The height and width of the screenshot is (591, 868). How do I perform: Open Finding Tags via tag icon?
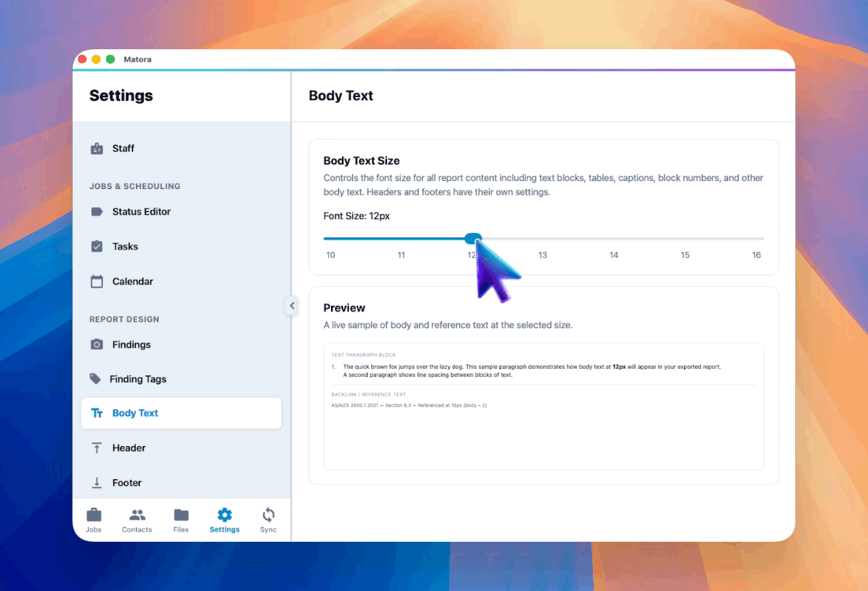[x=95, y=379]
